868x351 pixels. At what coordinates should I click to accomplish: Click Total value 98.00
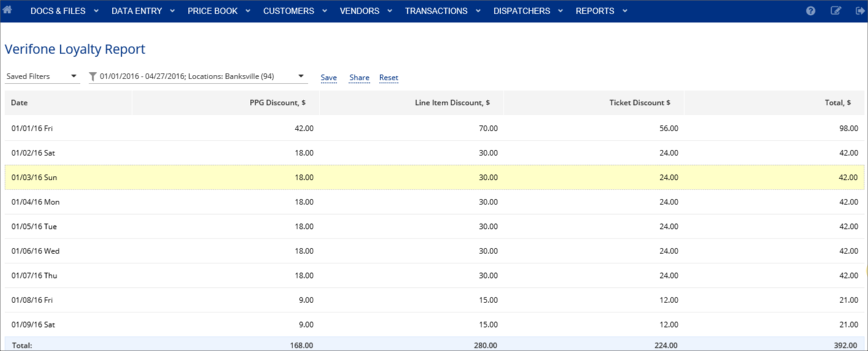pyautogui.click(x=848, y=128)
